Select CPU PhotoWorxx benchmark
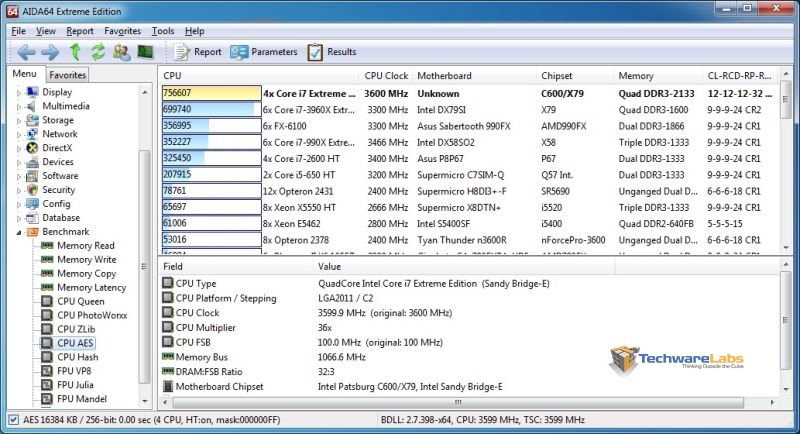 click(x=92, y=315)
